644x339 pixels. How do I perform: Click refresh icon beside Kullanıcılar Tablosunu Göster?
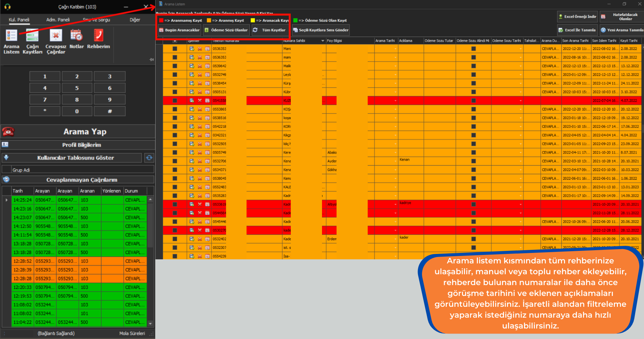[x=149, y=158]
